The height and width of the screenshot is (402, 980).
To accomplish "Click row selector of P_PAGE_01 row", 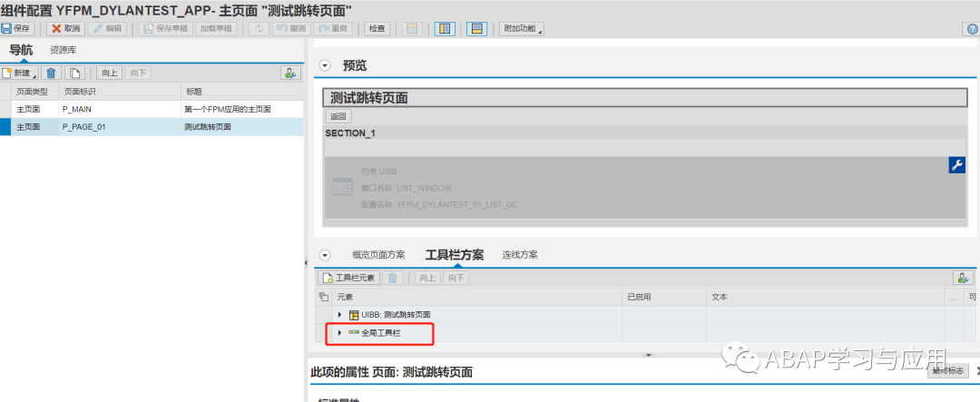I will (x=5, y=126).
